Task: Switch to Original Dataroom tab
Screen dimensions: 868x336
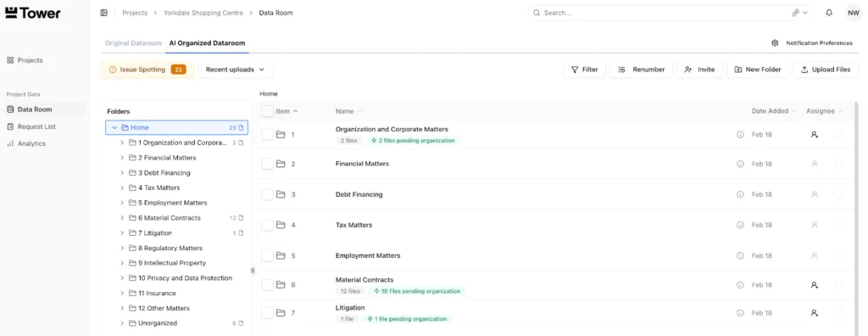Action: 133,43
